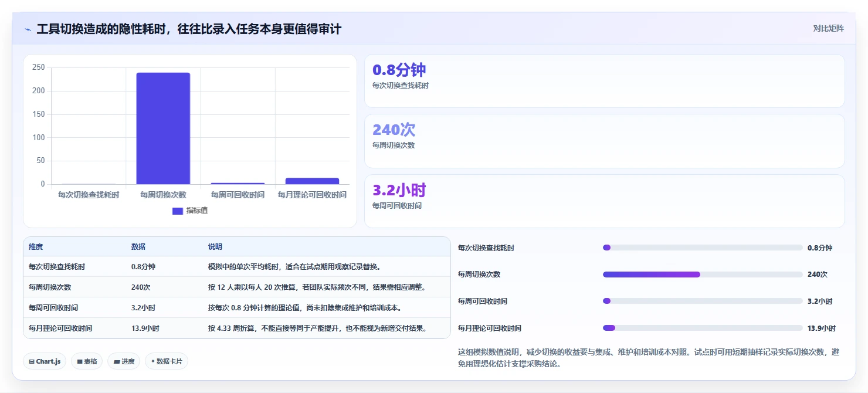Viewport: 868px width, 393px height.
Task: Click table data cell 13.9小时
Action: tap(145, 328)
